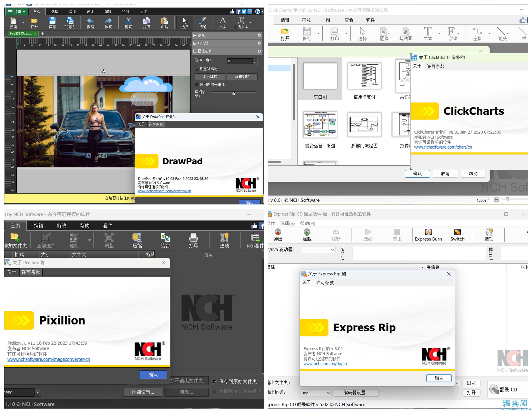Open the 编辑 tab in Pixillion
Image resolution: width=532 pixels, height=412 pixels.
[38, 226]
